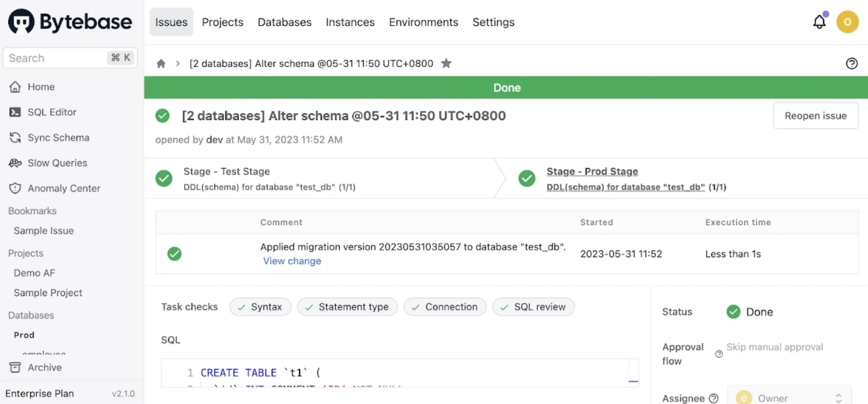Open the View change link
868x404 pixels.
pyautogui.click(x=292, y=261)
